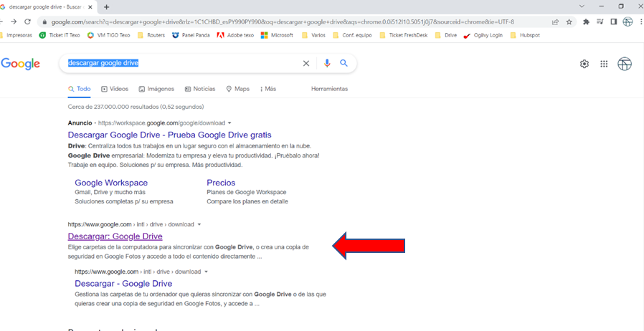
Task: Open Chrome profile avatar in toolbar
Action: coord(628,22)
